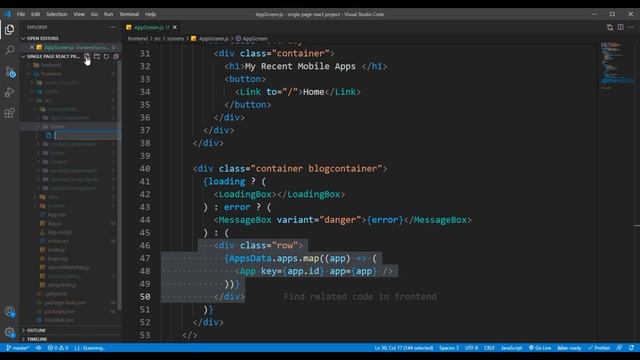This screenshot has width=640, height=360.
Task: Click the notifications bell icon in status bar
Action: click(x=631, y=348)
